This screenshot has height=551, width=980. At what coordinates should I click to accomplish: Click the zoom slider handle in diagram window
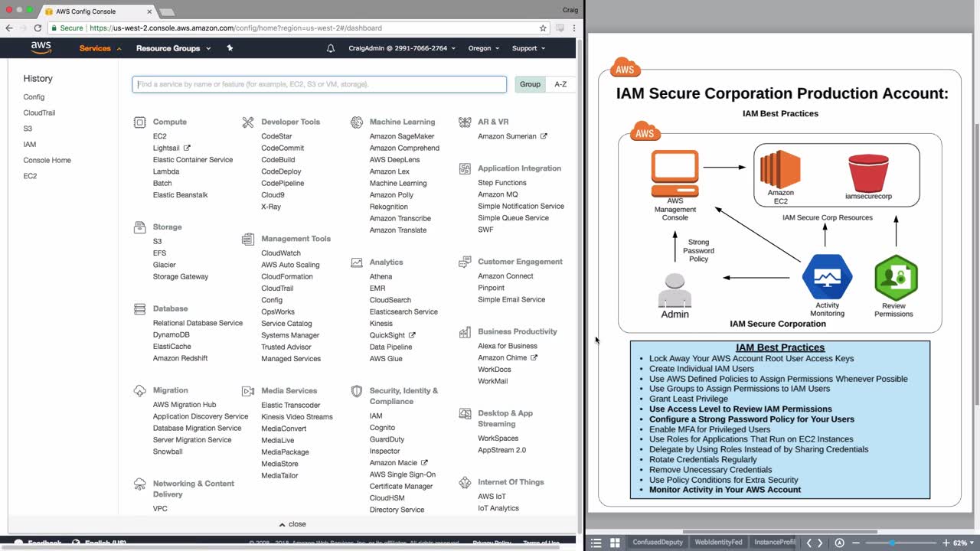pos(892,543)
